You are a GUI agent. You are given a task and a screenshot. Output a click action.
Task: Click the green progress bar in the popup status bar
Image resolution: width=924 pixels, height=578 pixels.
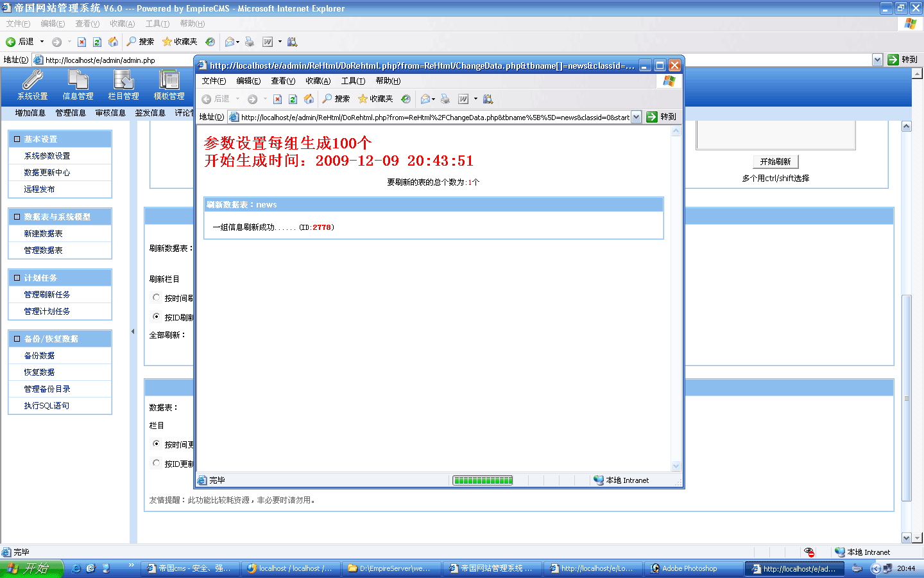[x=483, y=480]
